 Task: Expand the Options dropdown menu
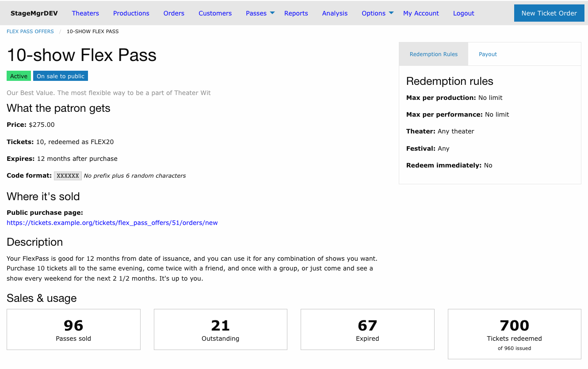pyautogui.click(x=378, y=13)
